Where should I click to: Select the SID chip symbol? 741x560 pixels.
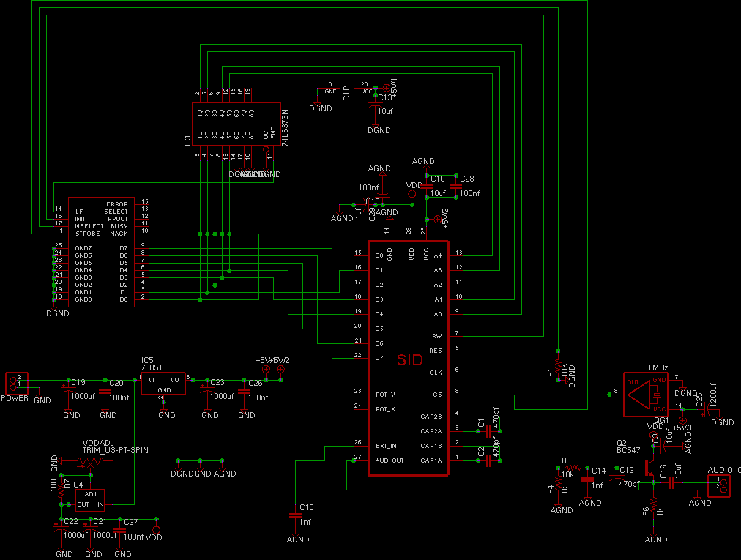point(408,358)
